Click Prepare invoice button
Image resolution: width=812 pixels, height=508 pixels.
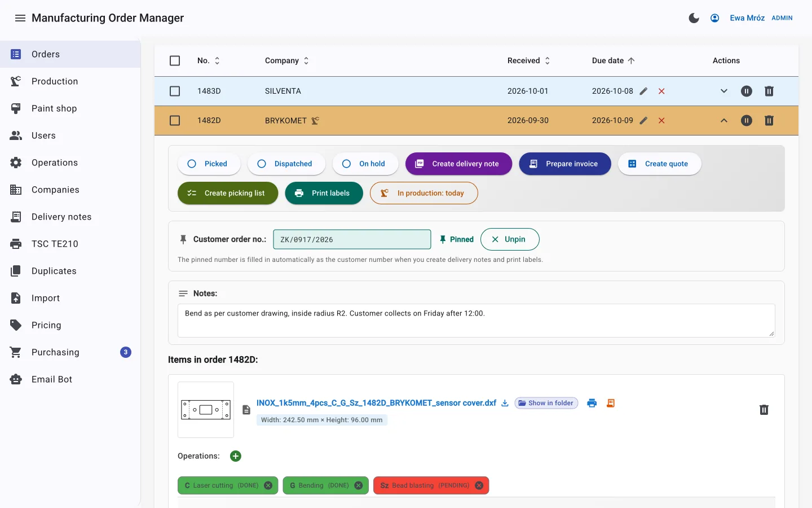coord(565,164)
